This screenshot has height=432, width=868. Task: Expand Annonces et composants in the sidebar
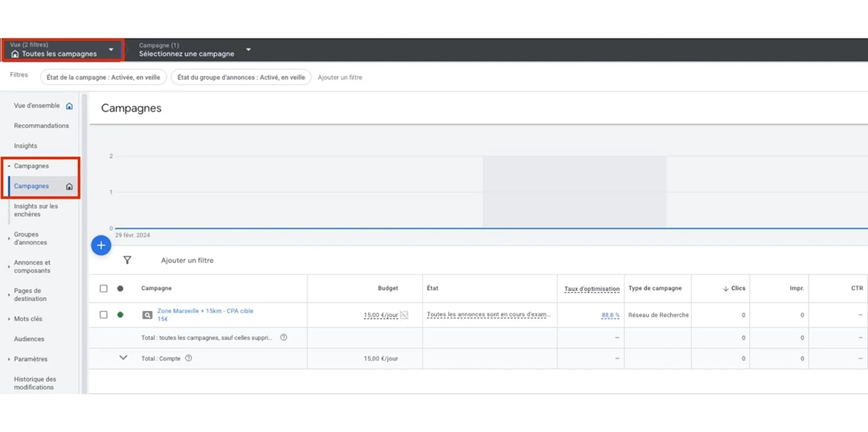coord(10,267)
